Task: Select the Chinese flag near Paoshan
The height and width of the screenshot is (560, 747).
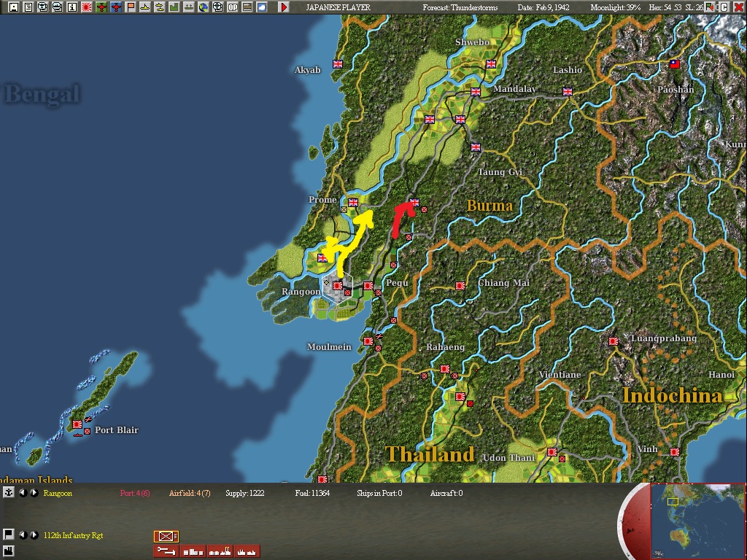Action: point(675,64)
